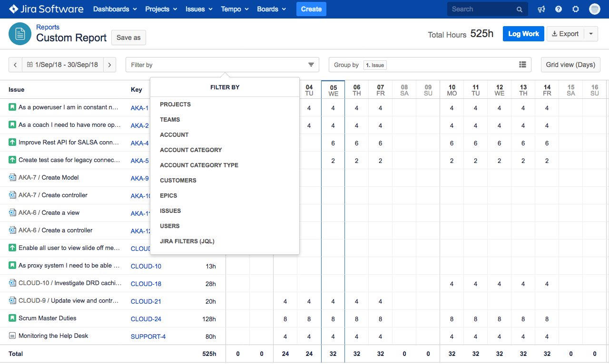Open the announcements megaphone icon

(x=541, y=9)
